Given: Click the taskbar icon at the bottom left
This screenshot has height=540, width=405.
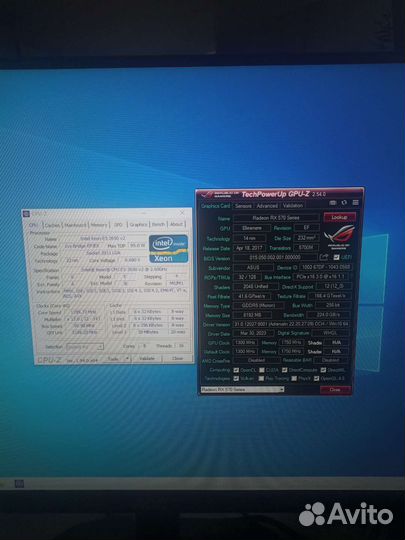Looking at the screenshot, I should pyautogui.click(x=19, y=484).
